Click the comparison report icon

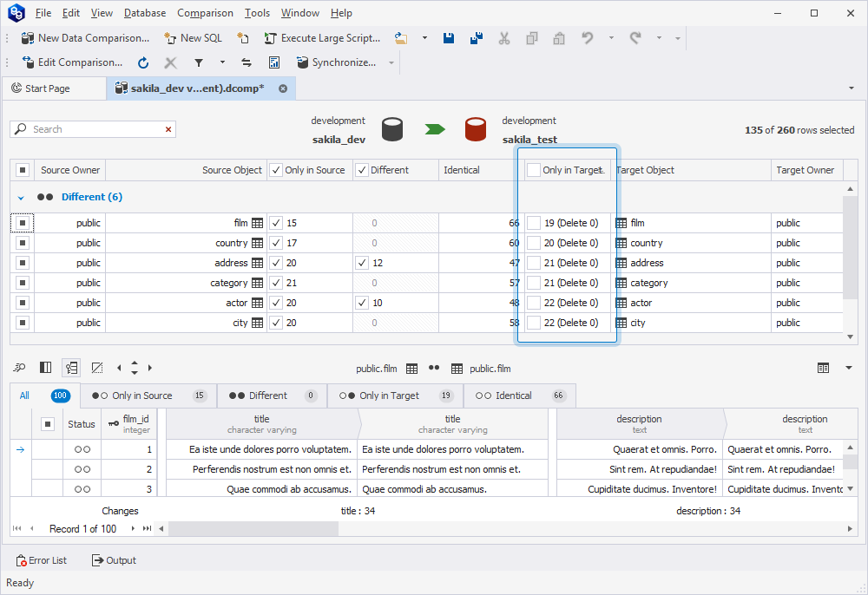click(274, 62)
